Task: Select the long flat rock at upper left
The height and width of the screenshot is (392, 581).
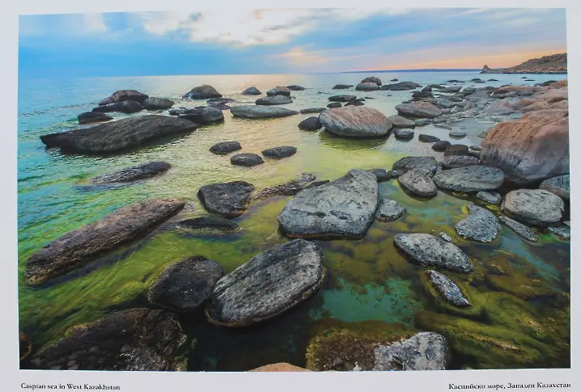Action: click(x=117, y=133)
